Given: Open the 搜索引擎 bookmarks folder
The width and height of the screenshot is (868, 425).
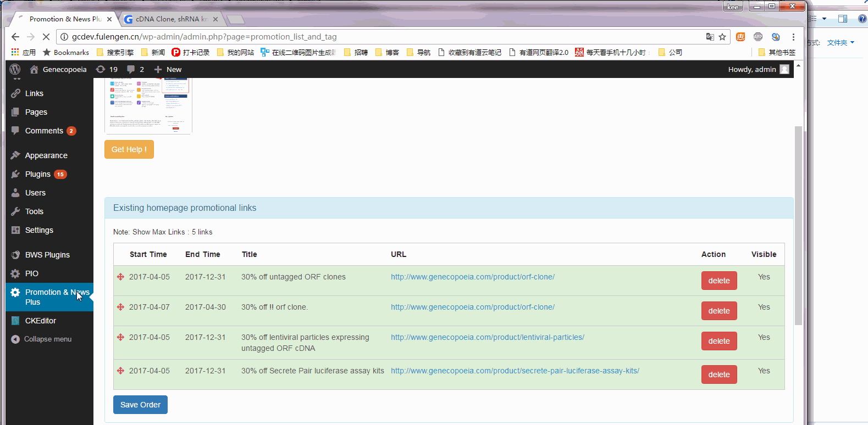Looking at the screenshot, I should coord(115,52).
